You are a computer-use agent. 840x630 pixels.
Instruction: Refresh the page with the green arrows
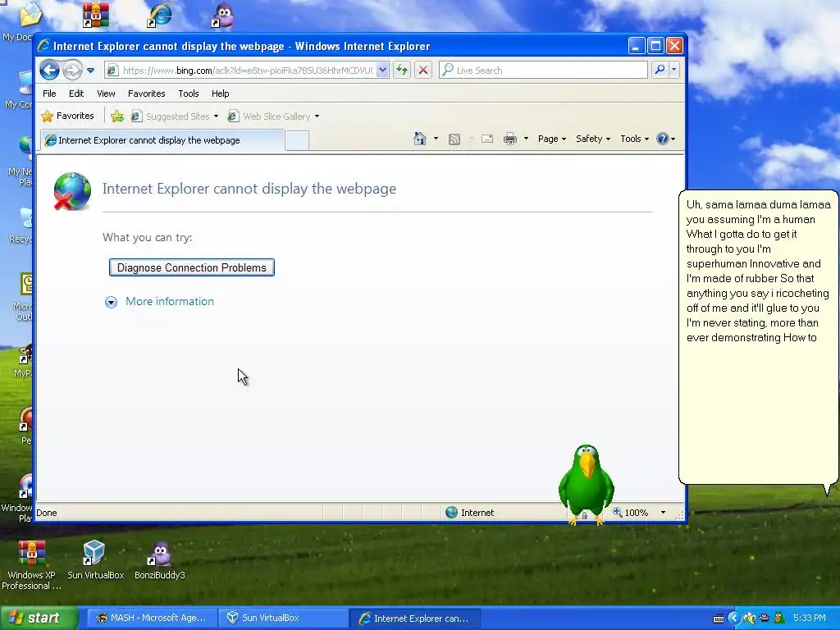tap(402, 71)
